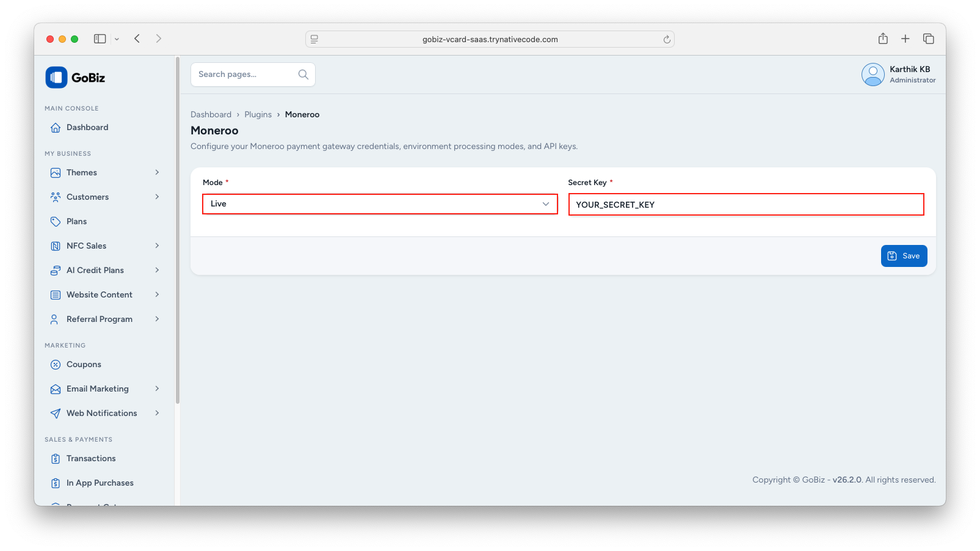Go forward with Safari forward arrow
980x551 pixels.
tap(159, 38)
